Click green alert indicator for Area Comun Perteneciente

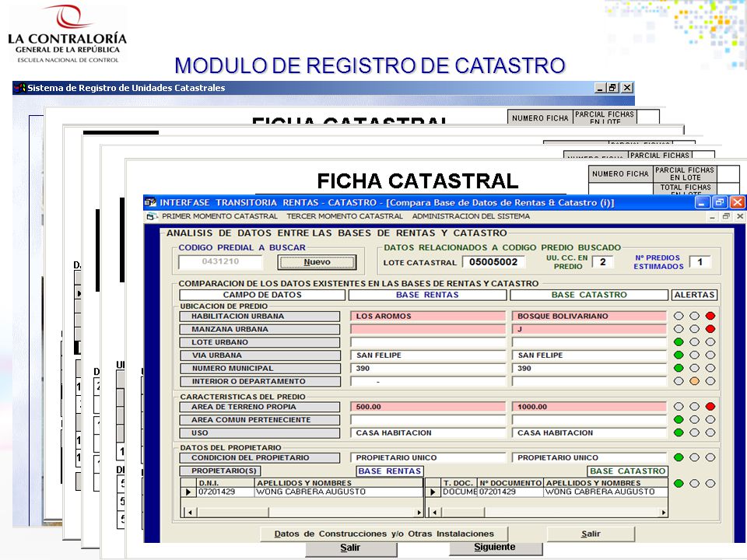679,419
